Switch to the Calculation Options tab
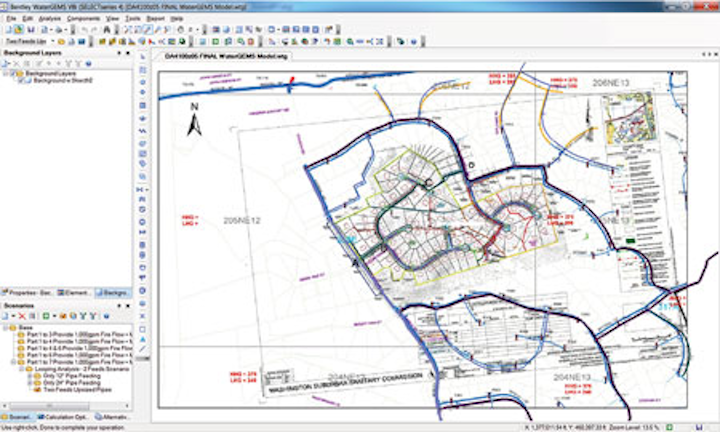Viewport: 720px width, 432px height. tap(63, 417)
